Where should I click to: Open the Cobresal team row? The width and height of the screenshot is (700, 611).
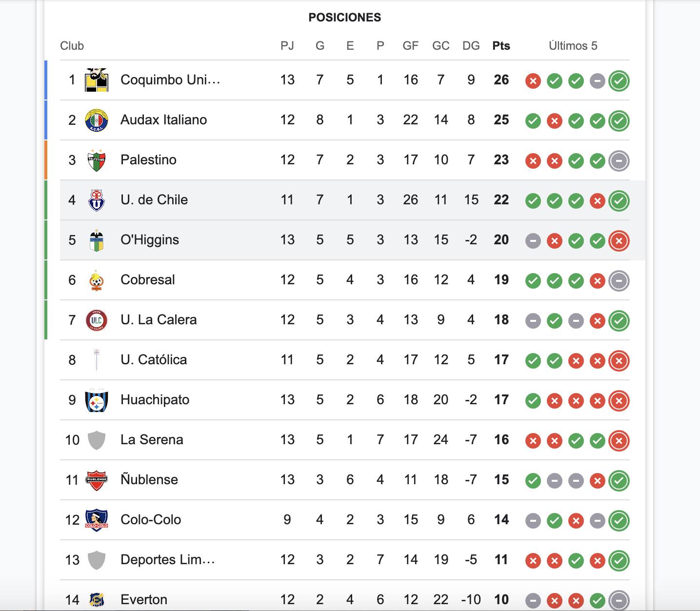click(345, 280)
